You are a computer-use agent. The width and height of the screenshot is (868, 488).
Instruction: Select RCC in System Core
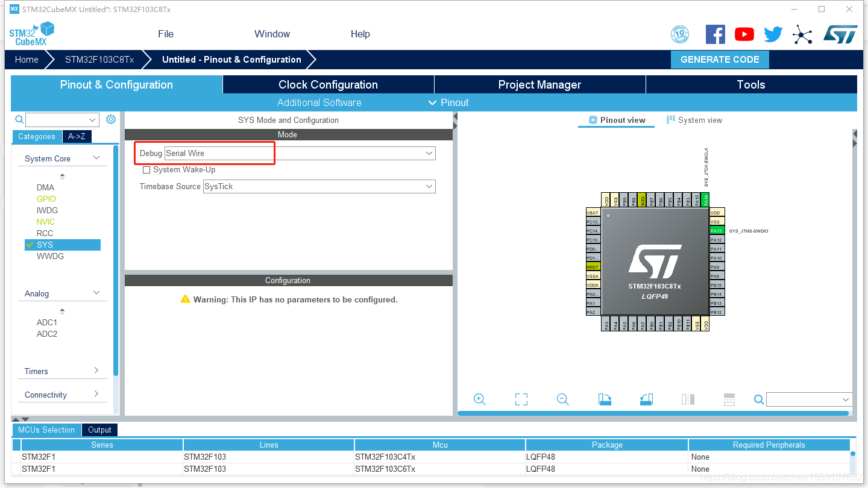(45, 233)
